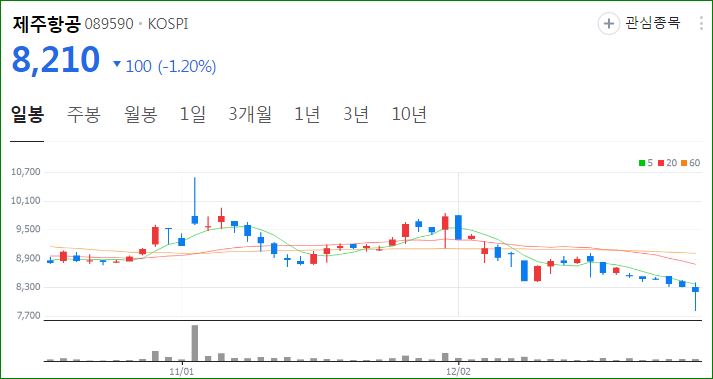
Task: Add stock to 관심종목 with plus icon
Action: 608,24
